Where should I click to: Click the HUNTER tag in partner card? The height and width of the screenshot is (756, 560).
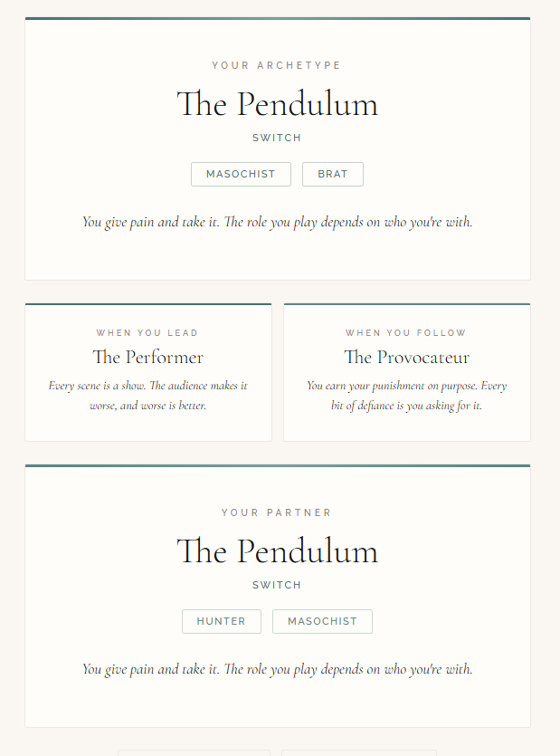222,622
